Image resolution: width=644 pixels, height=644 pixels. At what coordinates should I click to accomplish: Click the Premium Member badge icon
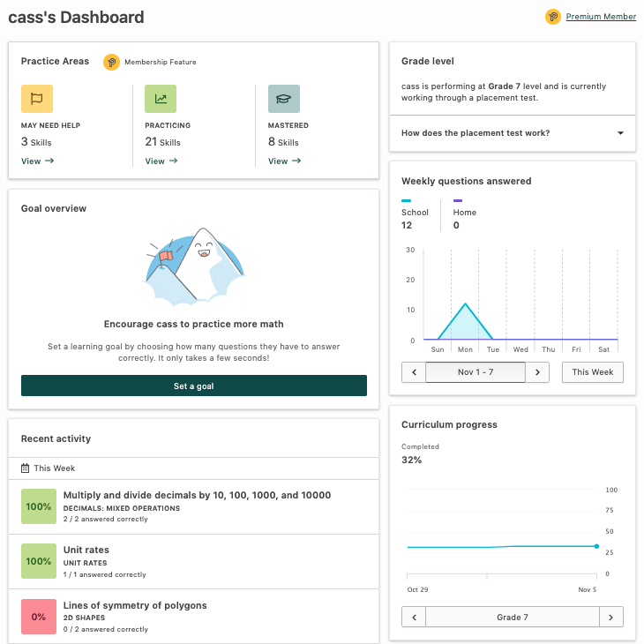click(x=553, y=17)
